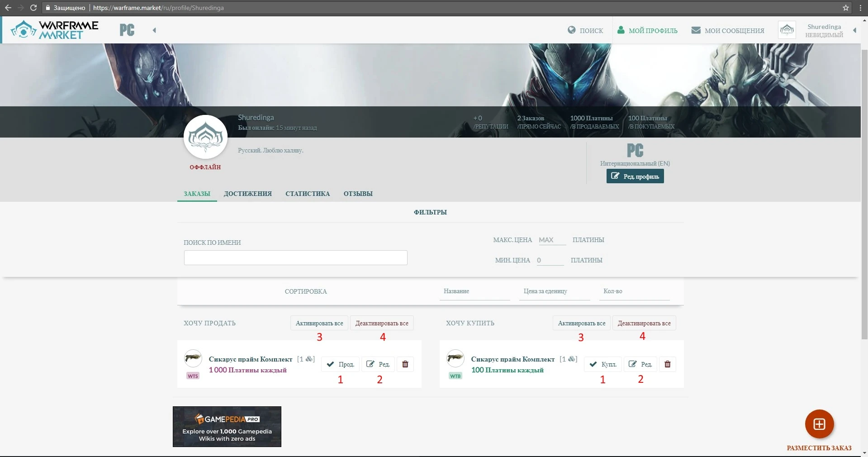The height and width of the screenshot is (457, 868).
Task: Expand the platform arrow next to PC
Action: [x=154, y=30]
